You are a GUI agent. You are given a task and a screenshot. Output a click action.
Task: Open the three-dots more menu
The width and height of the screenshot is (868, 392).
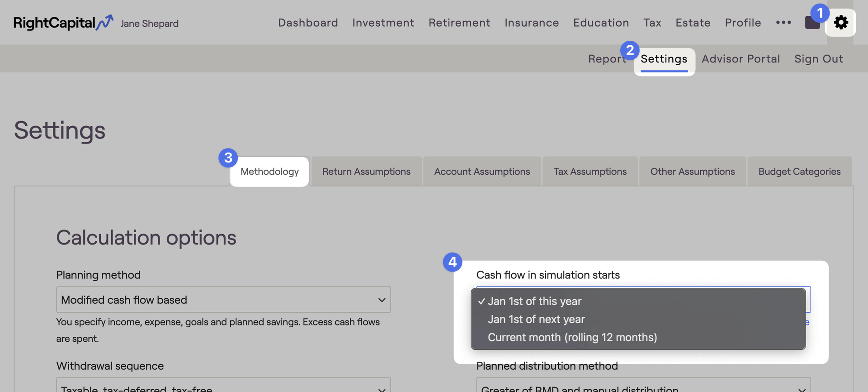click(x=783, y=22)
